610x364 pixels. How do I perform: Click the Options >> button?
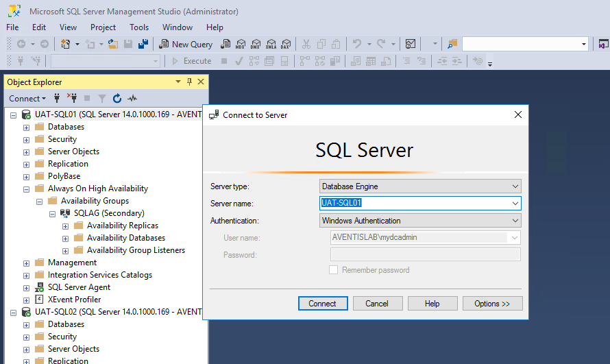pyautogui.click(x=492, y=303)
